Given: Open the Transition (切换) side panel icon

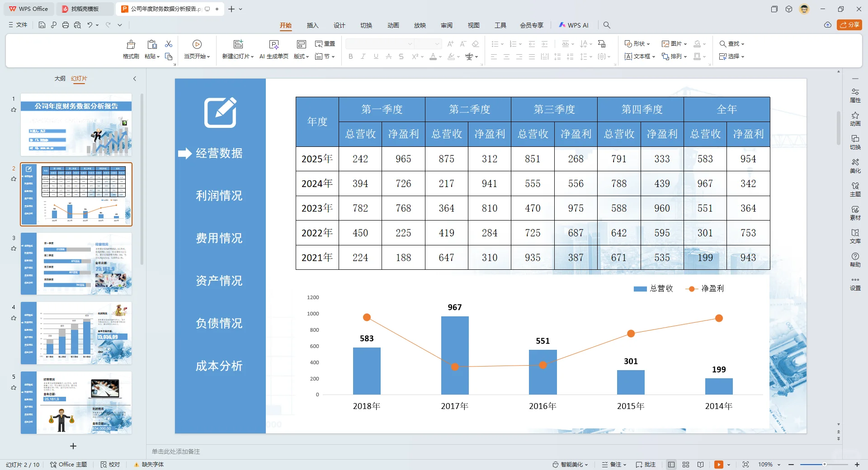Looking at the screenshot, I should coord(855,142).
